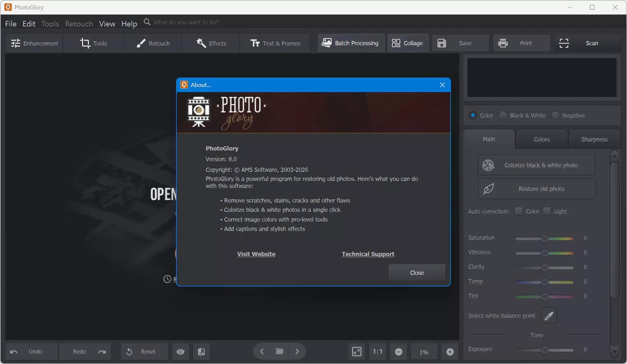Open the Tools menu
This screenshot has width=627, height=364.
(50, 24)
